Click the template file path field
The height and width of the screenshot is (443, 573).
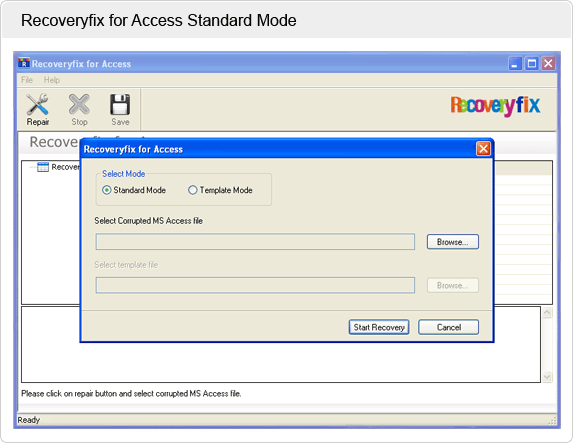coord(255,285)
